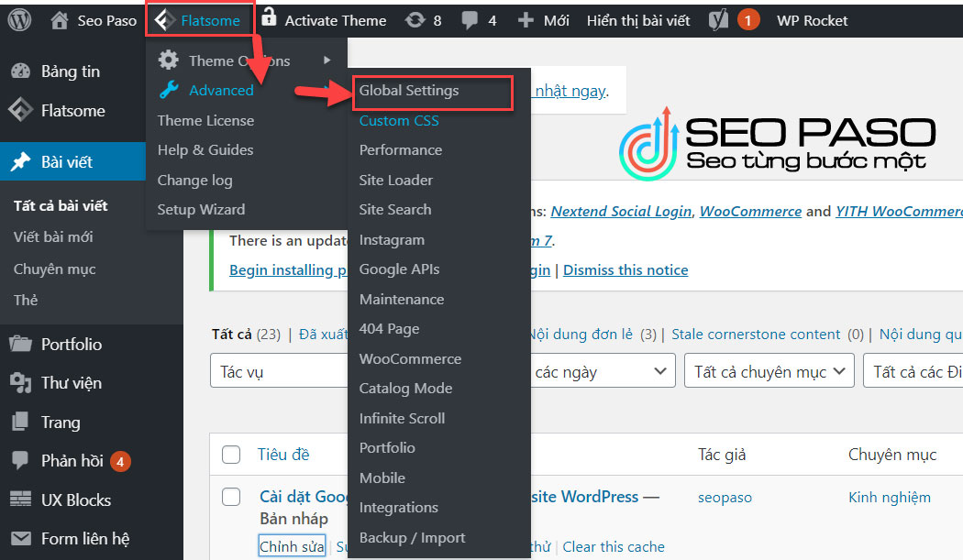Open Google APIs menu item
Viewport: 963px width, 560px height.
pyautogui.click(x=399, y=269)
